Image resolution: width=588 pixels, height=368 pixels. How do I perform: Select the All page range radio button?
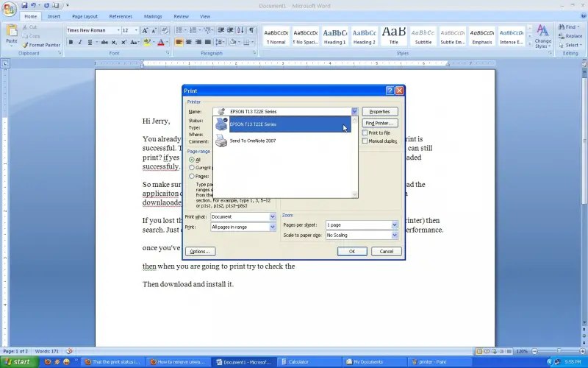tap(192, 160)
